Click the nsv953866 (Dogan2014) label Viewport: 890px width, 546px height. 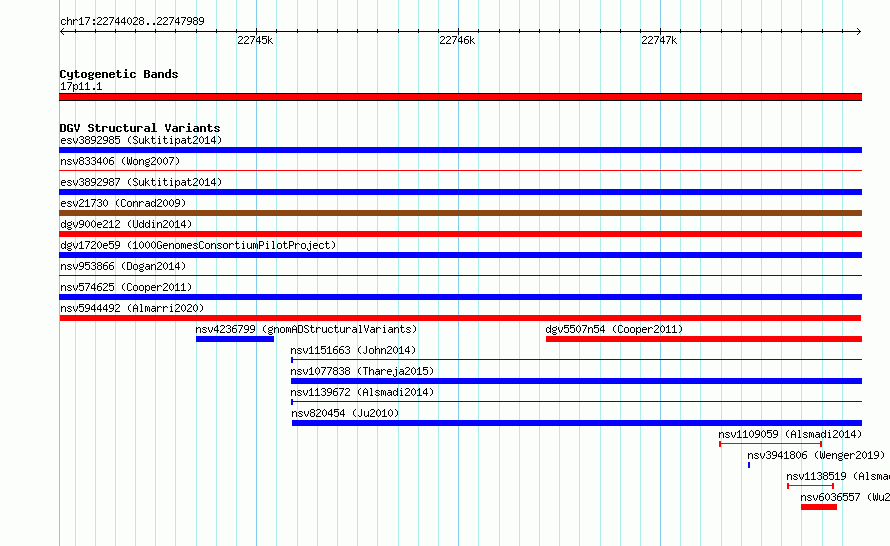tap(123, 266)
